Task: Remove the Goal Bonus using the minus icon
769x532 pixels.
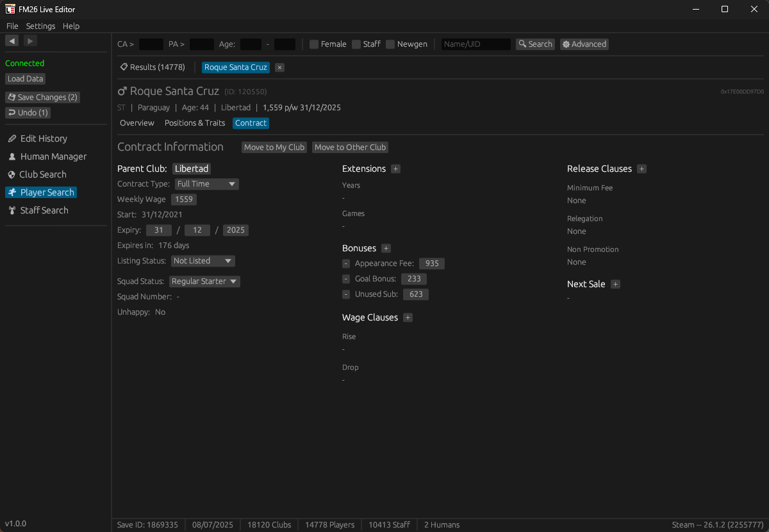Action: [x=345, y=279]
